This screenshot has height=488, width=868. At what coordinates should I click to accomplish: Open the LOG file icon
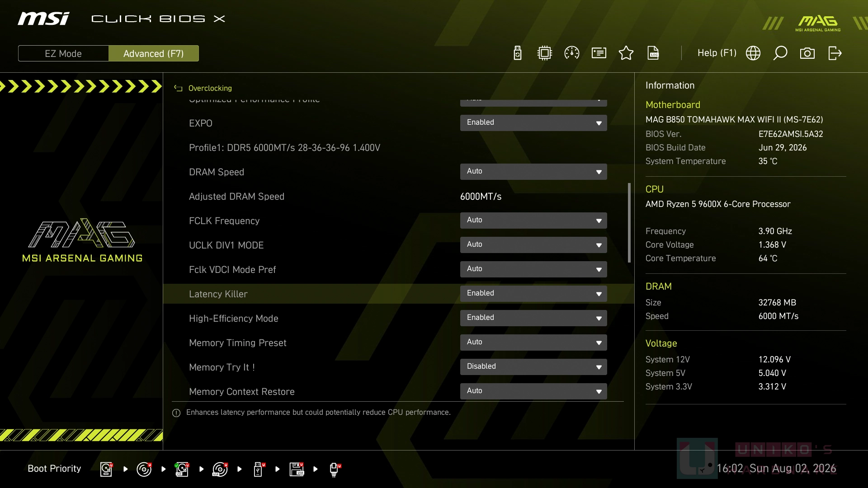click(653, 53)
